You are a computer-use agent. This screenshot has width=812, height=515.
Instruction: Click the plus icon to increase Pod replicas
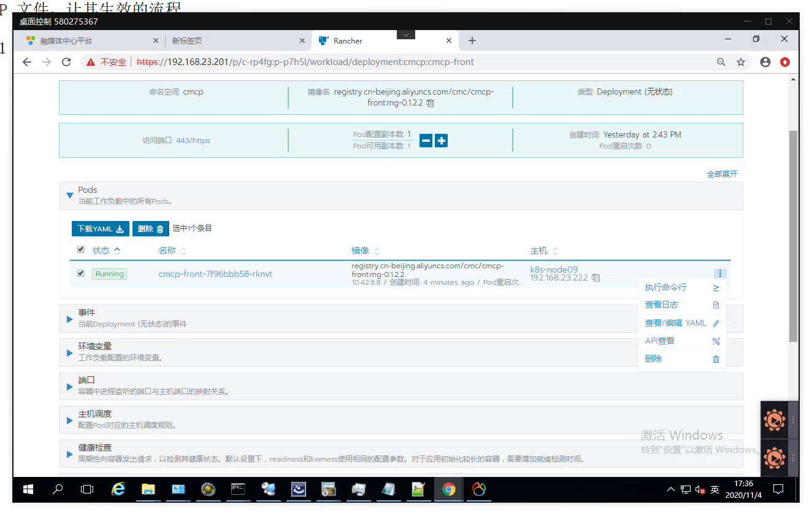pos(441,141)
